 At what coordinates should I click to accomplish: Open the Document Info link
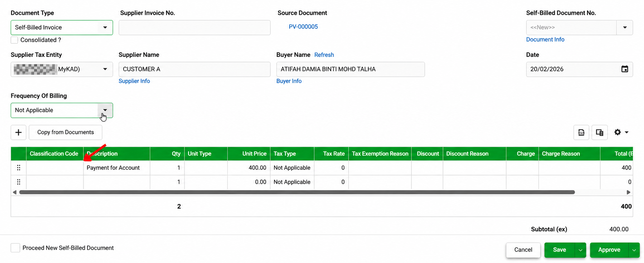coord(545,39)
